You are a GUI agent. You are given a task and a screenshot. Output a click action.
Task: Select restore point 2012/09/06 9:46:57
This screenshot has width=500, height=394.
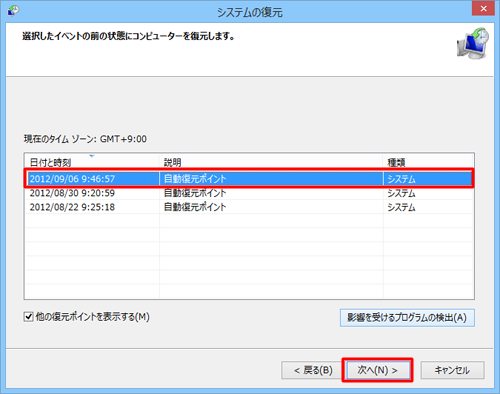tap(249, 179)
